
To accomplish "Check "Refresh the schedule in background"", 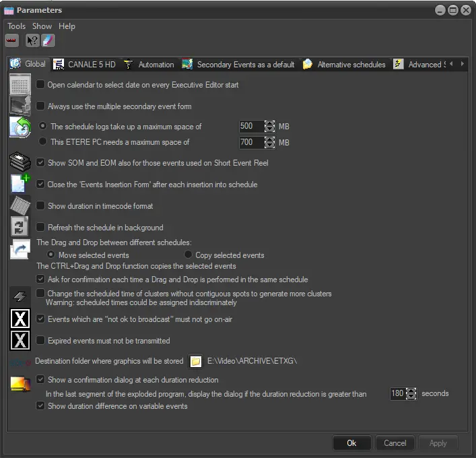I will point(41,228).
